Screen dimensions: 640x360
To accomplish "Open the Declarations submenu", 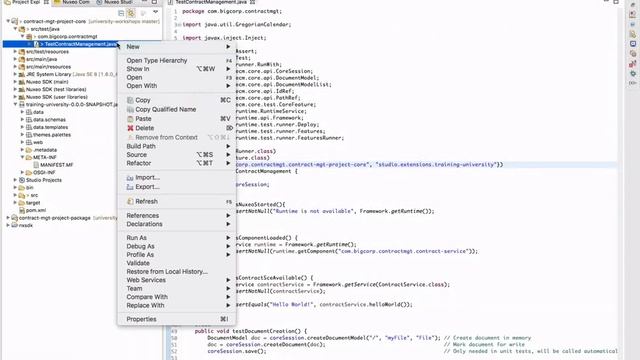I will click(177, 224).
